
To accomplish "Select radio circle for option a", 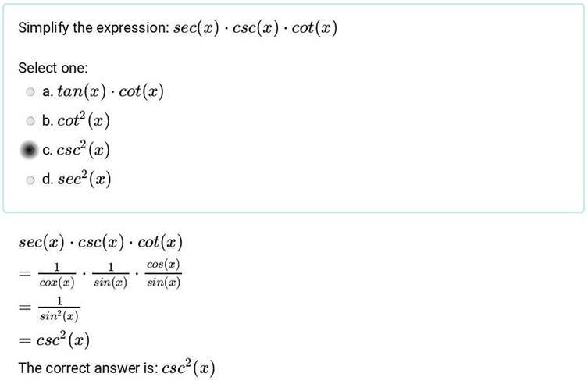I will [30, 92].
